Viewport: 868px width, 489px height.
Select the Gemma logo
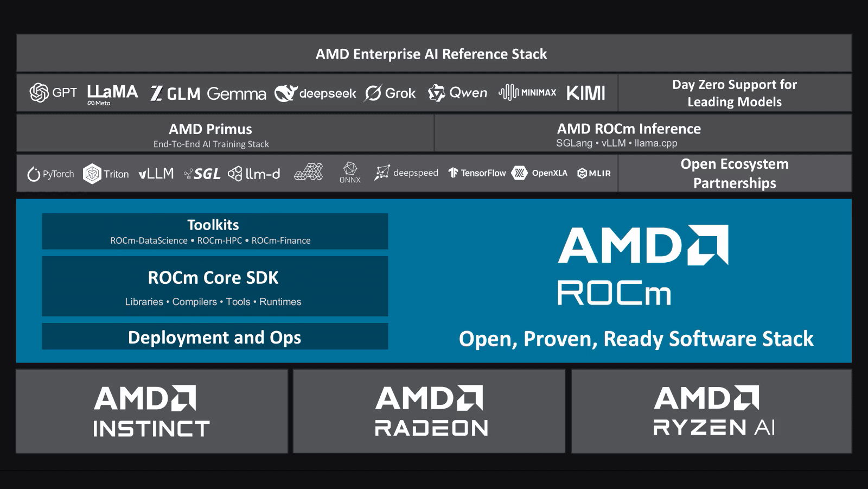tap(237, 94)
